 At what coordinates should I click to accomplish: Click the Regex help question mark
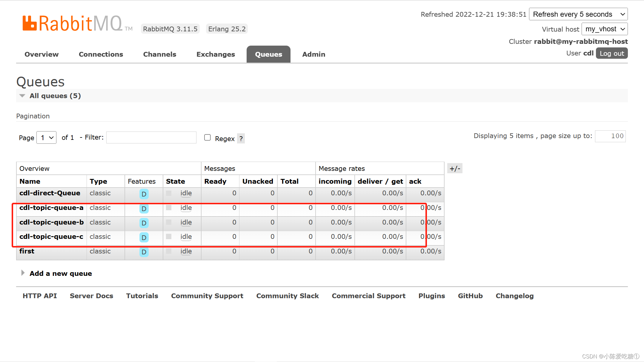pos(241,139)
